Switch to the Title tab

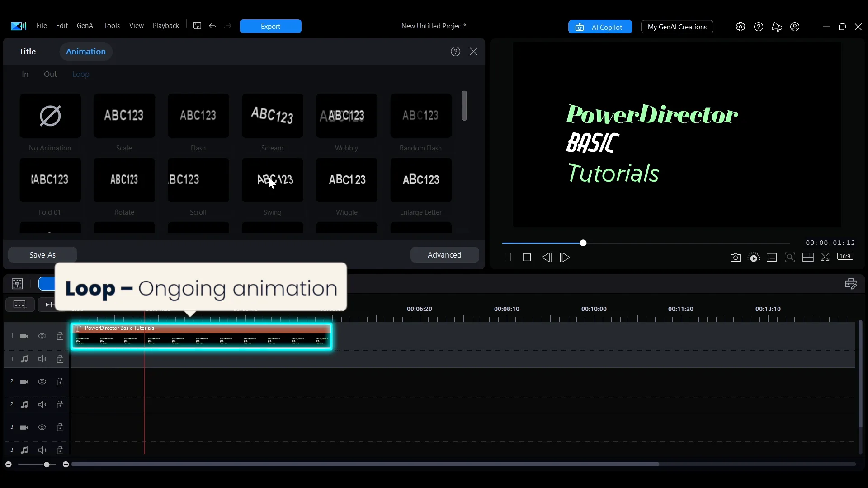click(x=27, y=52)
